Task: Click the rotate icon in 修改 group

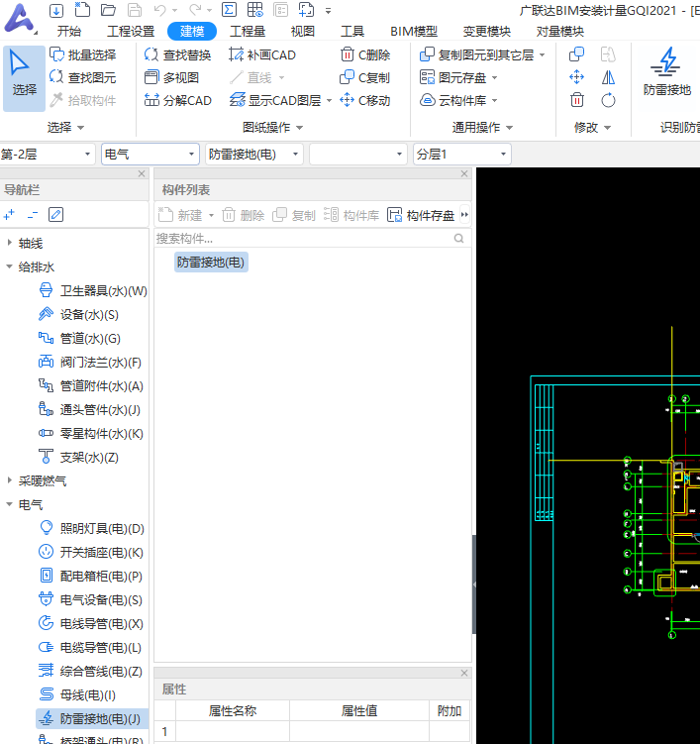Action: pyautogui.click(x=609, y=100)
